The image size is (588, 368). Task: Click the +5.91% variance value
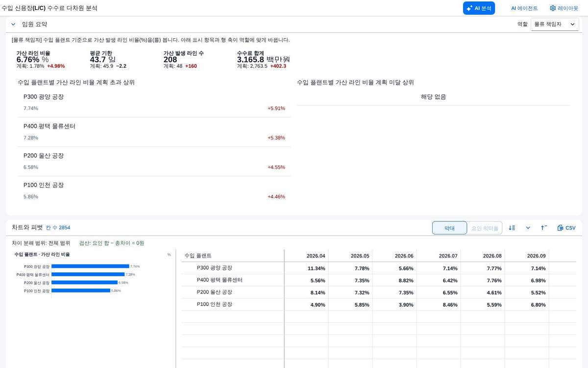(x=276, y=108)
